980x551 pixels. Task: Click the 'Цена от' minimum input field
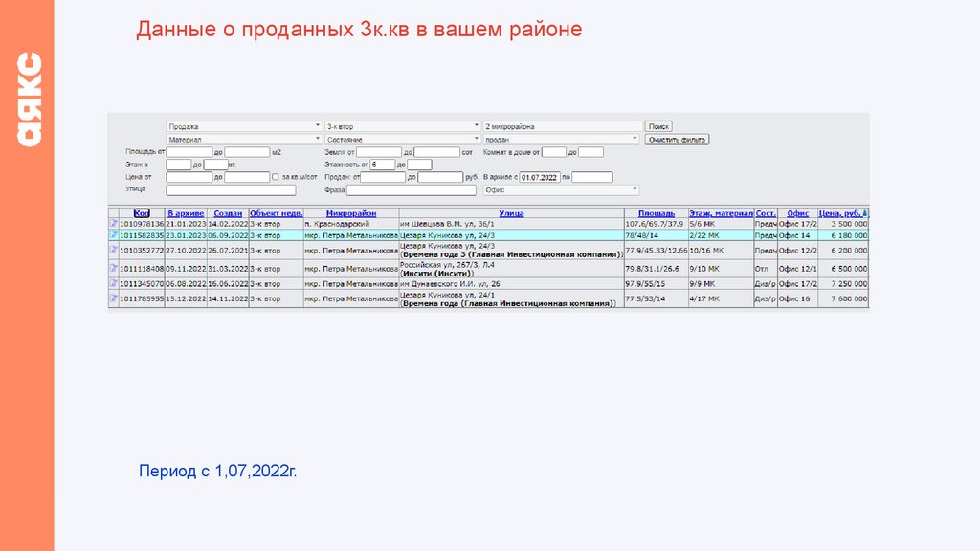(x=189, y=177)
